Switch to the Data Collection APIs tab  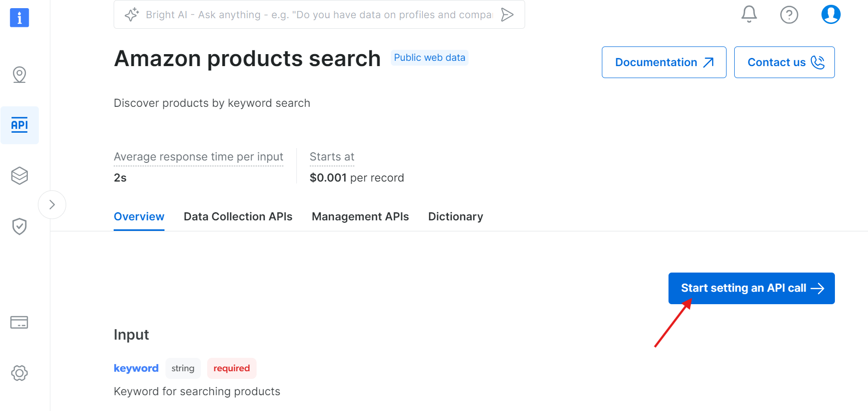coord(238,217)
